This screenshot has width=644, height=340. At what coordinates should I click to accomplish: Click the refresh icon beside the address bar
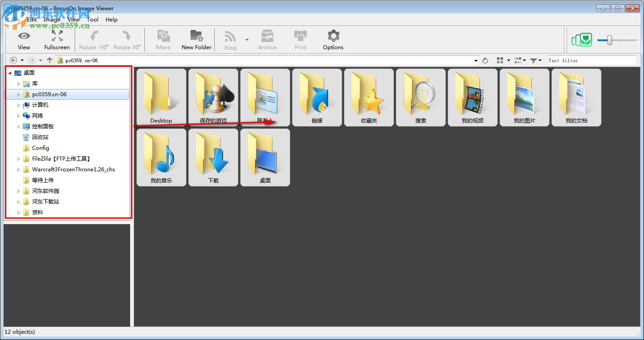click(485, 60)
